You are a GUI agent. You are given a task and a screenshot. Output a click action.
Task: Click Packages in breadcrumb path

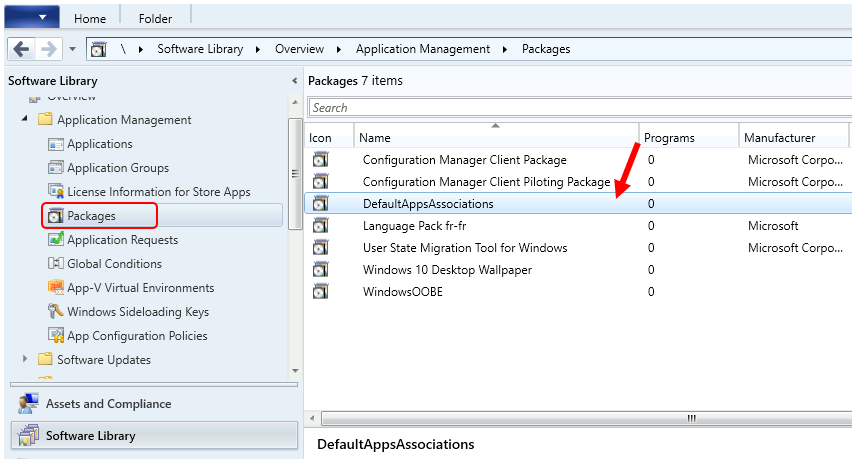click(x=546, y=49)
